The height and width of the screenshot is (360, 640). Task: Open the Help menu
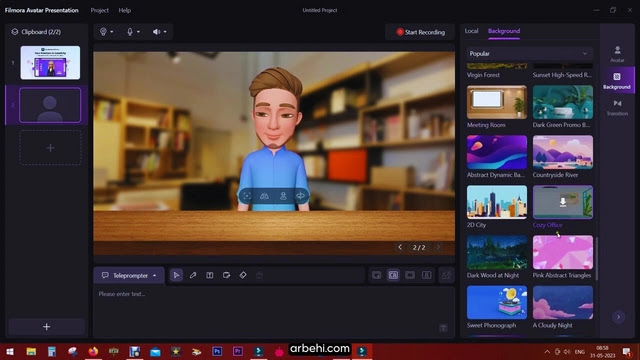[125, 10]
